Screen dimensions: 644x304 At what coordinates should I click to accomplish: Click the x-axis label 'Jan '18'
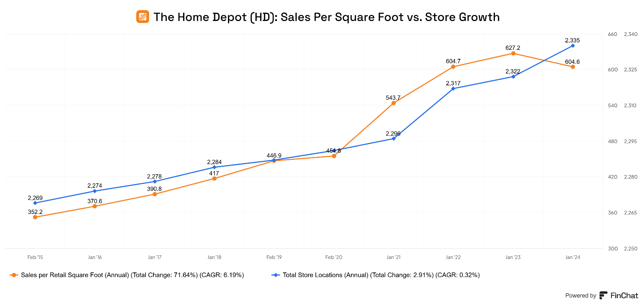(x=214, y=257)
